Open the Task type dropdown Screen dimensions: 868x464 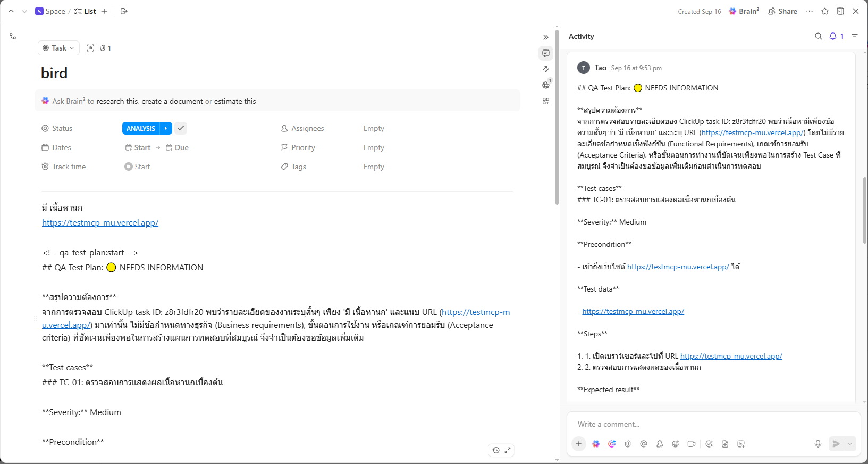click(59, 48)
